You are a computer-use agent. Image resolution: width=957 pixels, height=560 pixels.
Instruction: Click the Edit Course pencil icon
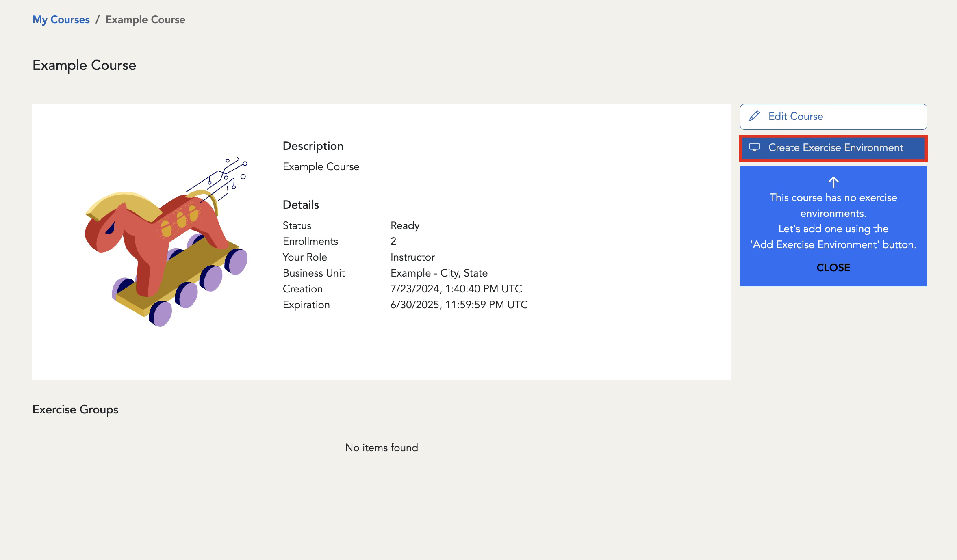(x=753, y=117)
